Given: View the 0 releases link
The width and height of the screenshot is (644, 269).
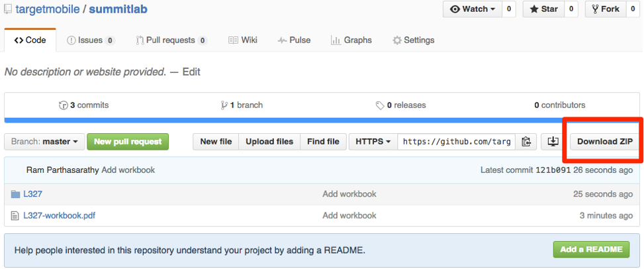Looking at the screenshot, I should (401, 105).
